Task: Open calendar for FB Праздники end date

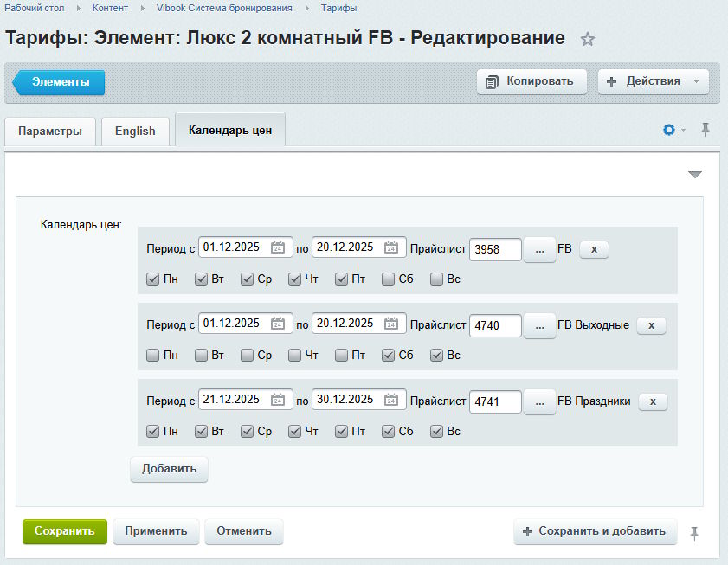Action: (391, 400)
